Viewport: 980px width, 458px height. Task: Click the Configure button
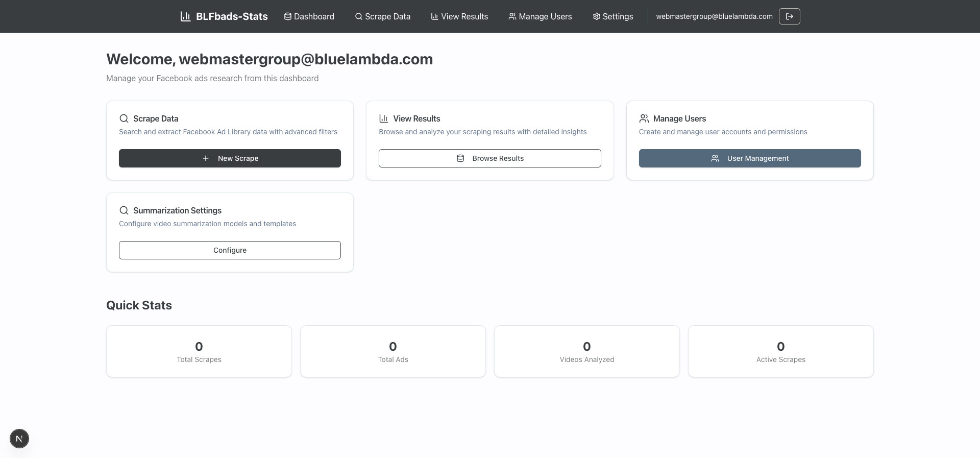(x=230, y=250)
